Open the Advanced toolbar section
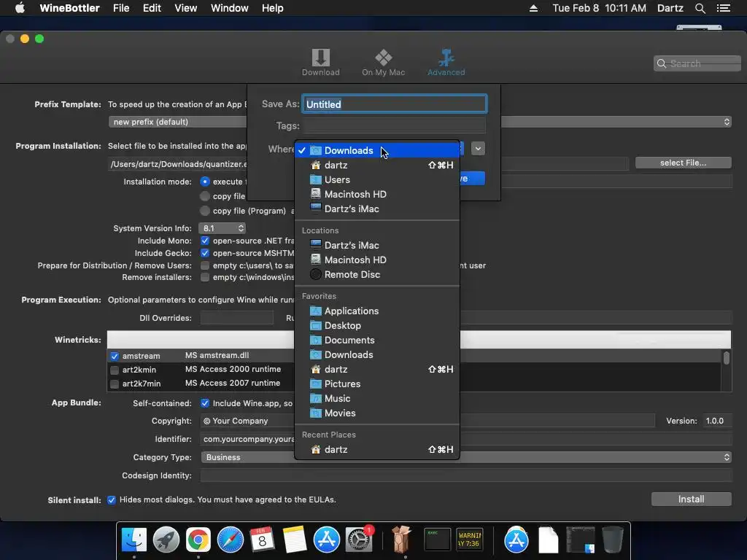The width and height of the screenshot is (747, 560). 446,63
